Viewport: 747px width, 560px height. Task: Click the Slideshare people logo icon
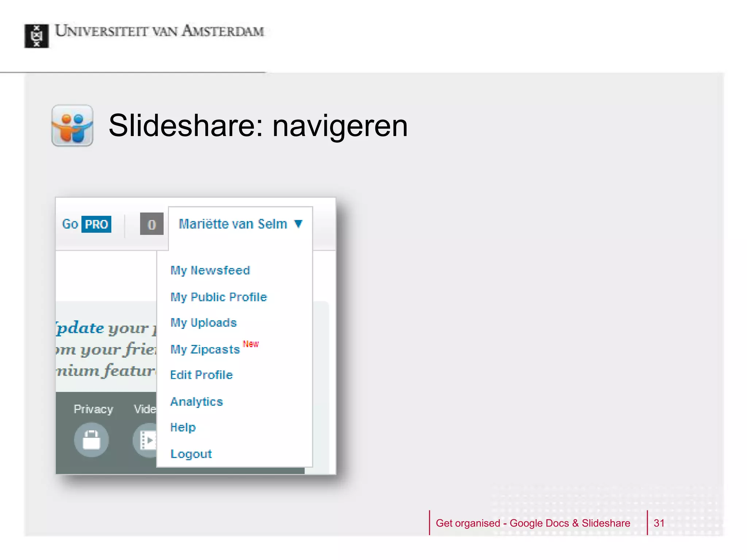(72, 125)
